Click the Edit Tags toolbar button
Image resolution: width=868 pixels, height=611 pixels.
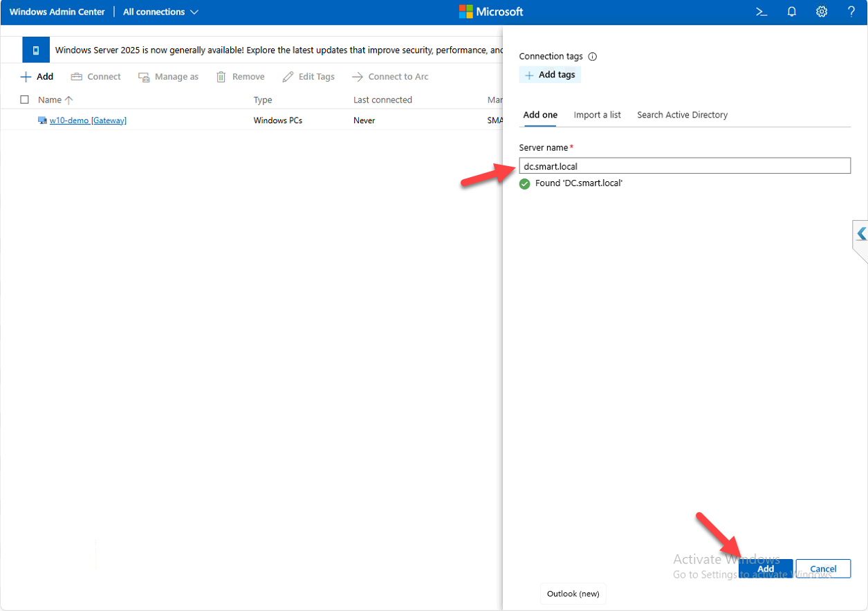(308, 77)
